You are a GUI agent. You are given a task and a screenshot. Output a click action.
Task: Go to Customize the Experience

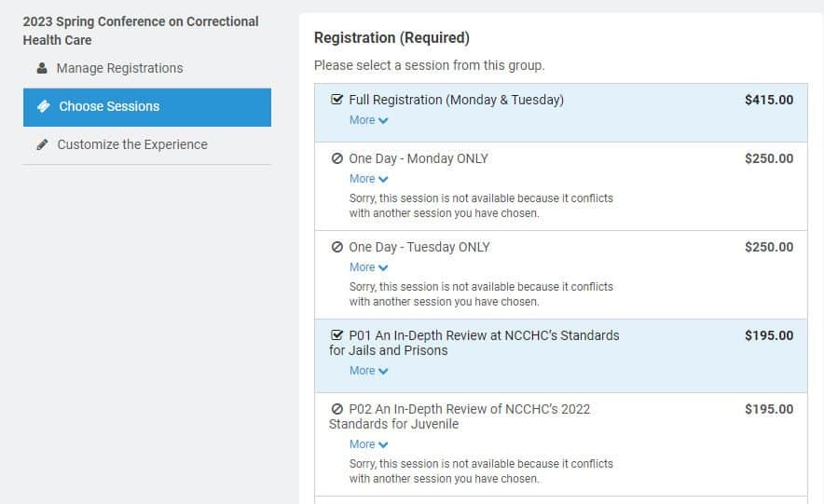pos(132,144)
